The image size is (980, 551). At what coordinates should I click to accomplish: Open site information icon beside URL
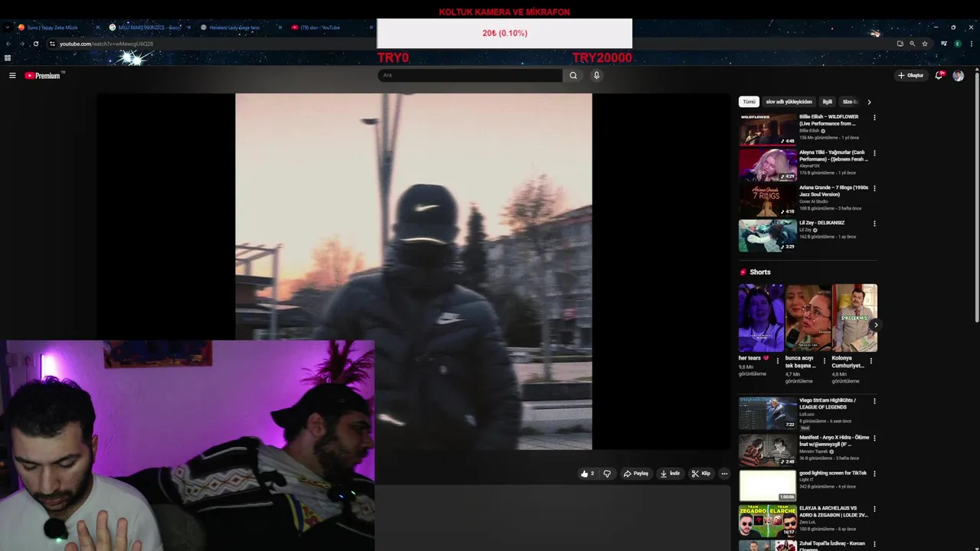(x=52, y=44)
